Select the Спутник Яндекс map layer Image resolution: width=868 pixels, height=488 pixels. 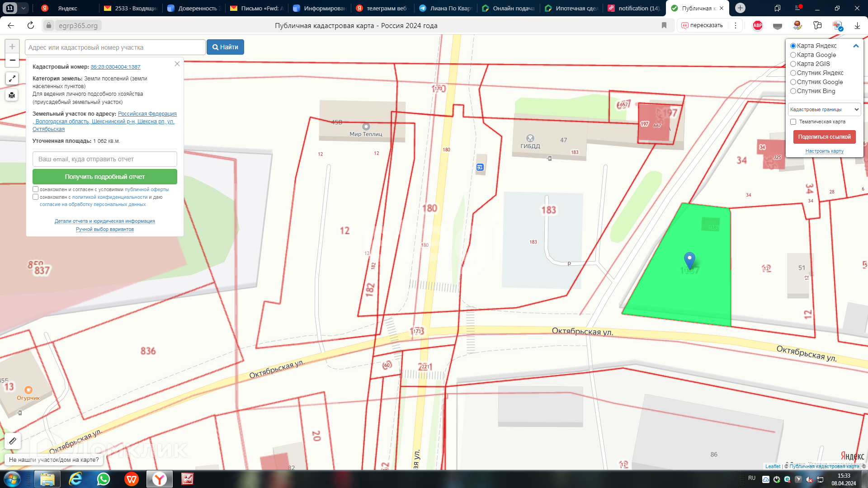[x=793, y=73]
